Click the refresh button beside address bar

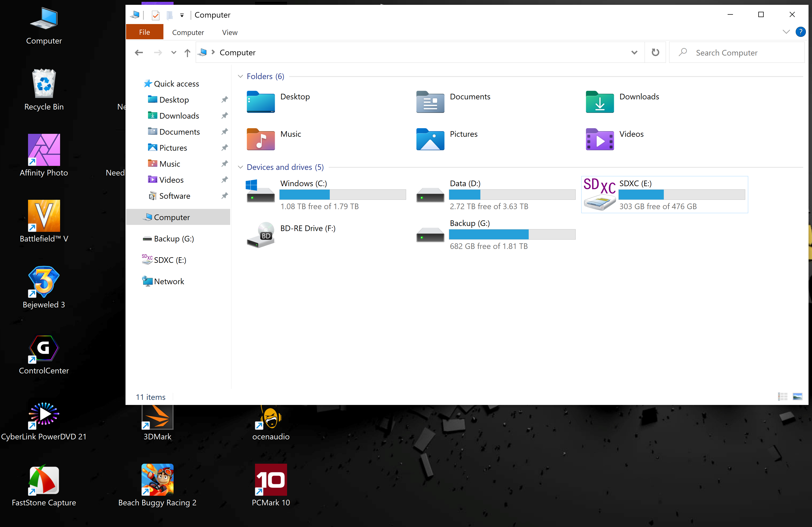(655, 53)
